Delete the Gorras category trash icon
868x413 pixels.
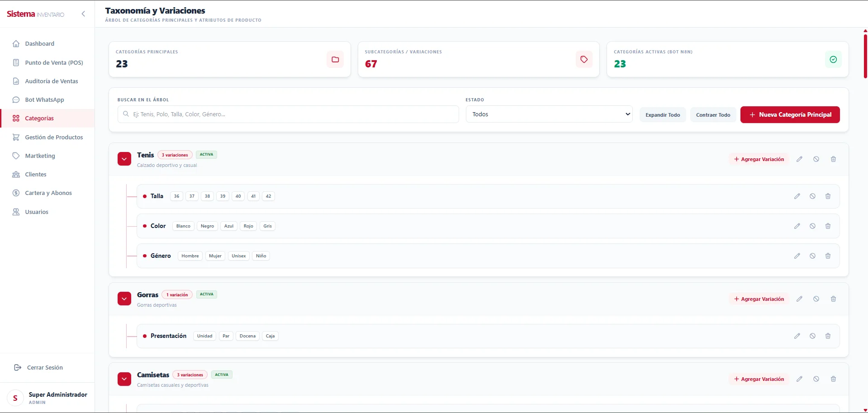coord(833,299)
